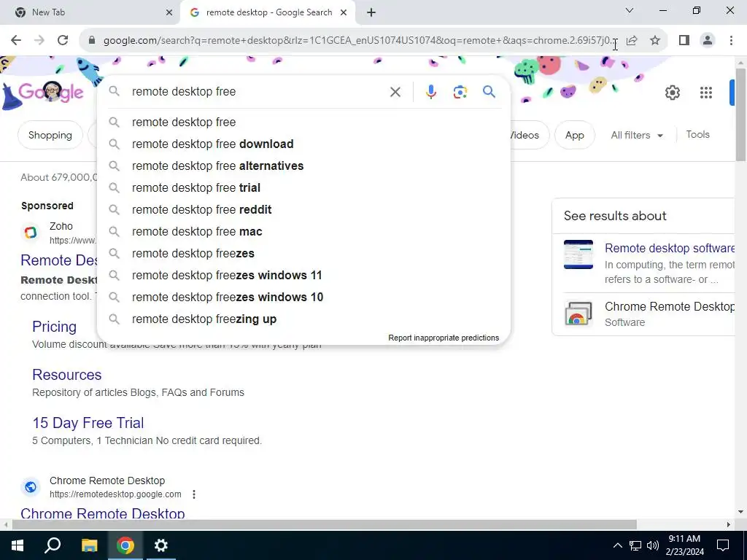Open a new browser tab
This screenshot has width=747, height=560.
(x=371, y=13)
